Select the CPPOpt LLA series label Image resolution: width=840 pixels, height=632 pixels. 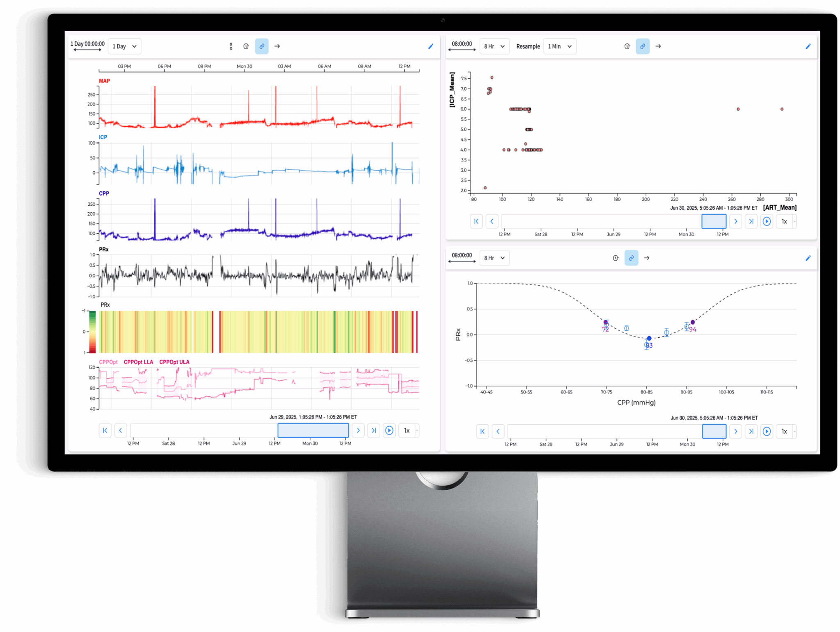(138, 362)
